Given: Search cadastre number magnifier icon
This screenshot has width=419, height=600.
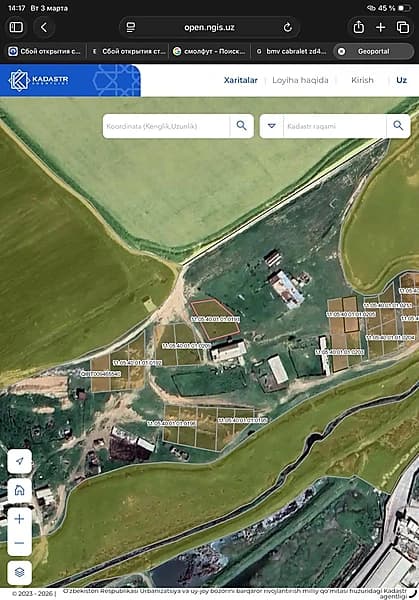Looking at the screenshot, I should (x=398, y=126).
